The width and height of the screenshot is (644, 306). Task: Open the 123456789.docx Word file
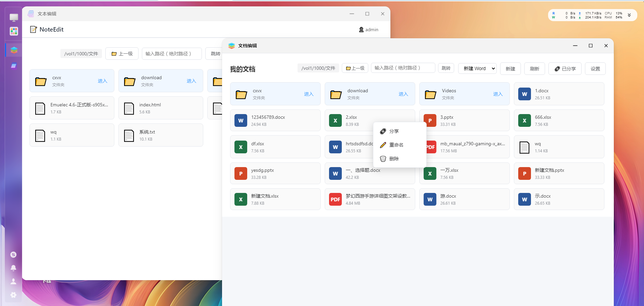coord(275,120)
